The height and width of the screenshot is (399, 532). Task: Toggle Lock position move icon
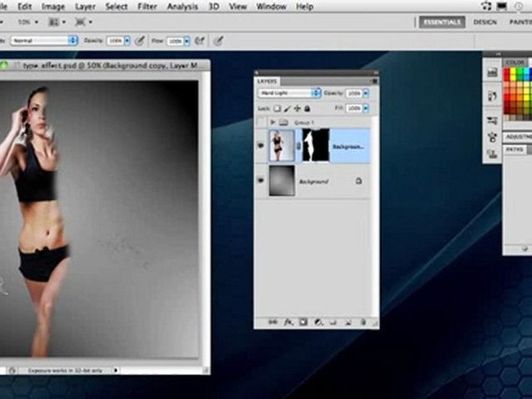coord(297,108)
